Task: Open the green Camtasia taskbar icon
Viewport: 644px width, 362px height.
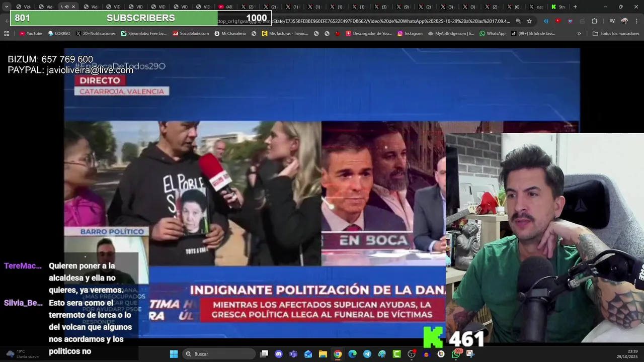Action: tap(397, 354)
